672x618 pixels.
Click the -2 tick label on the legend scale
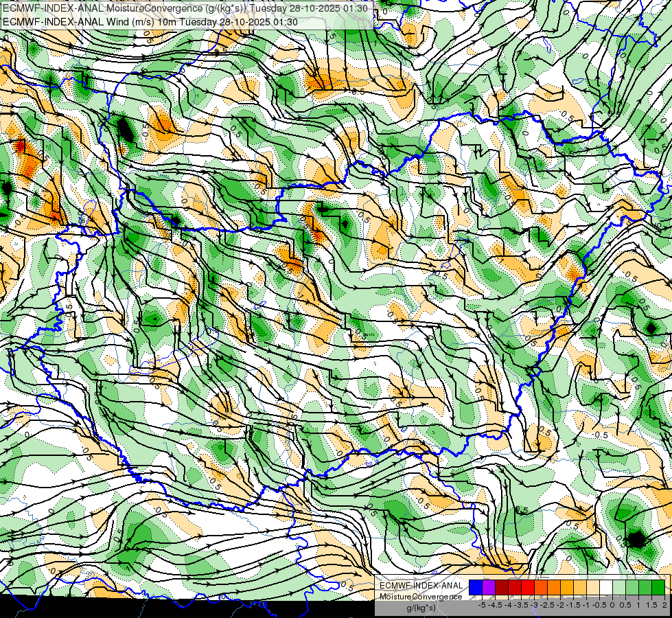pos(560,605)
